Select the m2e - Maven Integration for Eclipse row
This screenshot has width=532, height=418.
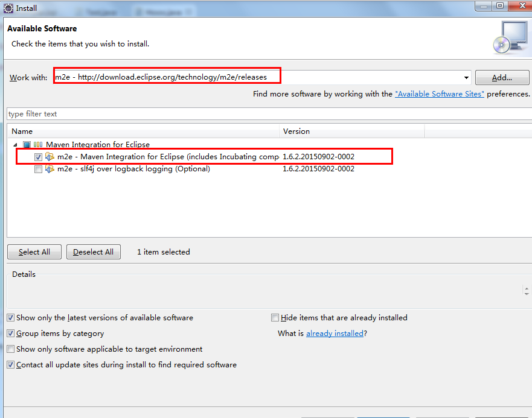coord(168,157)
